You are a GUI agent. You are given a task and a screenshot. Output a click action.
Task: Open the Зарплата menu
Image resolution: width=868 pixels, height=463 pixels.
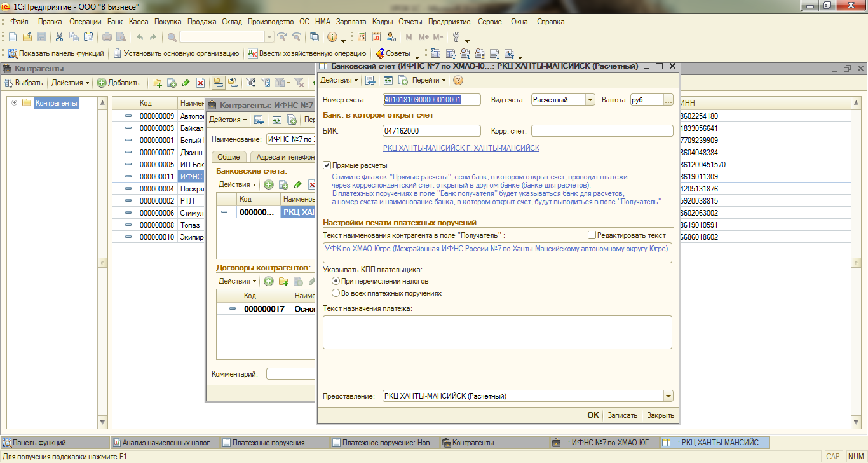coord(351,22)
